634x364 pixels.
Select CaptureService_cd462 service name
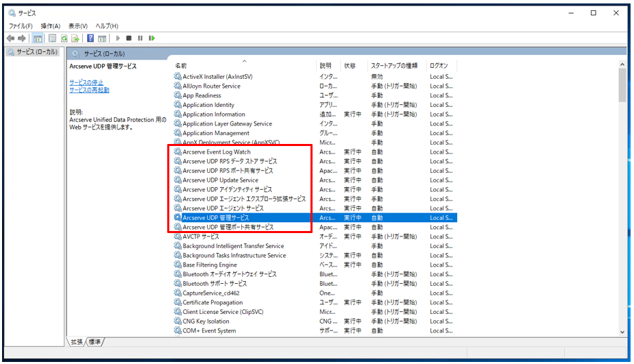(211, 293)
